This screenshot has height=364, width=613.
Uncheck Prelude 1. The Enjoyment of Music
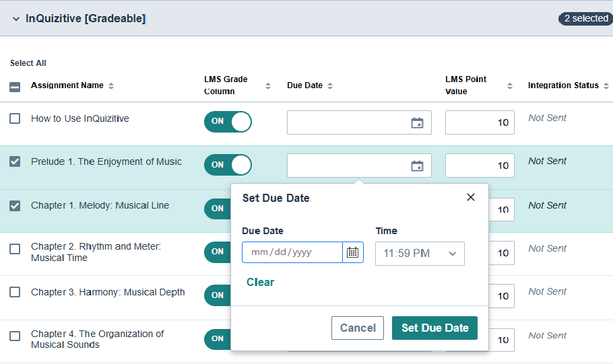coord(15,161)
